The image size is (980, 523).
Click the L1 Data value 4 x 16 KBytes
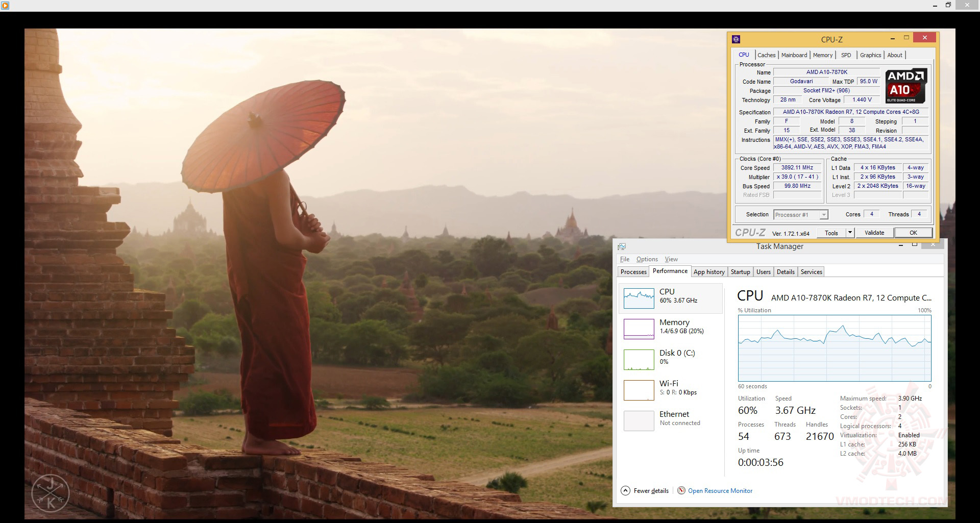pos(878,168)
